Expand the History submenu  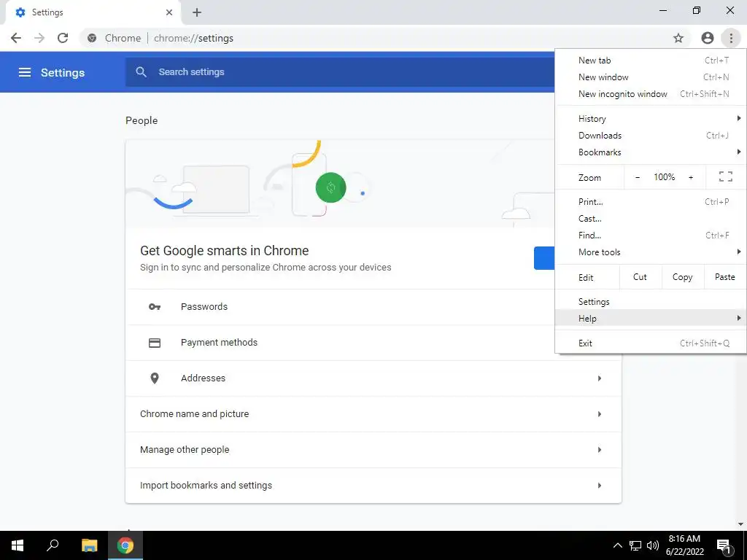[x=651, y=119]
